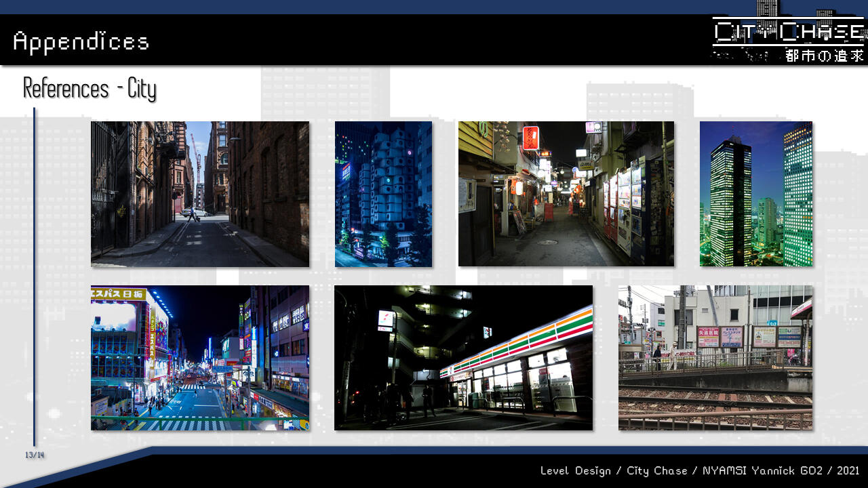This screenshot has width=868, height=488.
Task: Select the brick alleyway reference photo
Action: (x=199, y=194)
